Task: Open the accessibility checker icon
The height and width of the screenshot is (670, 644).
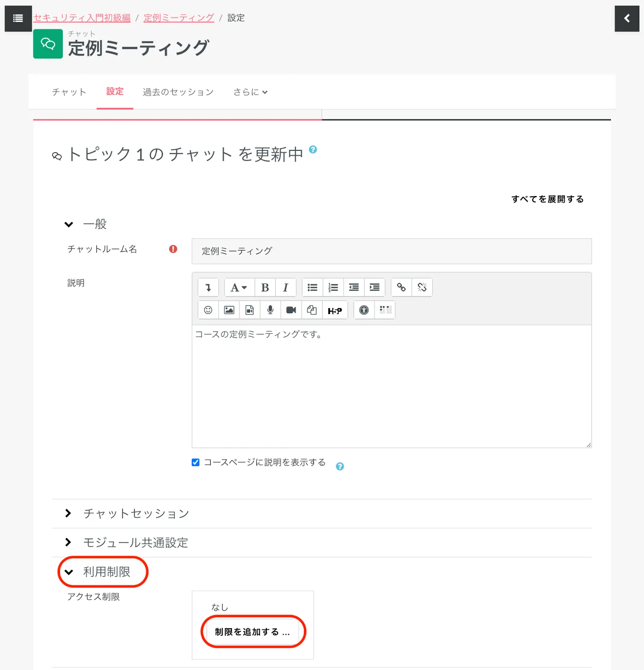Action: tap(364, 310)
